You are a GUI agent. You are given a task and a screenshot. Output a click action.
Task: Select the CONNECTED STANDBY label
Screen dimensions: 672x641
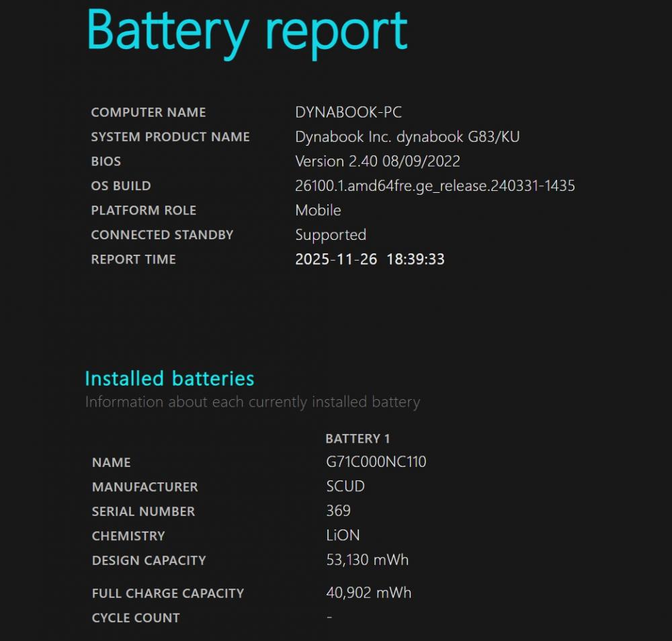(x=162, y=235)
